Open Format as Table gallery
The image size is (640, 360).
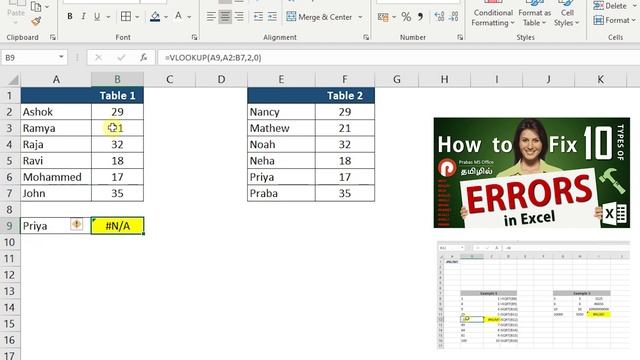tap(534, 14)
